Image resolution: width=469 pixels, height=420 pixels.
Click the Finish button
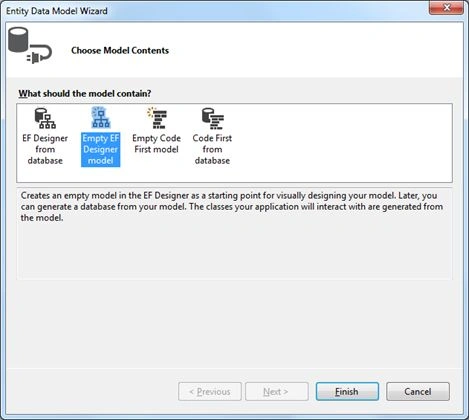[347, 391]
